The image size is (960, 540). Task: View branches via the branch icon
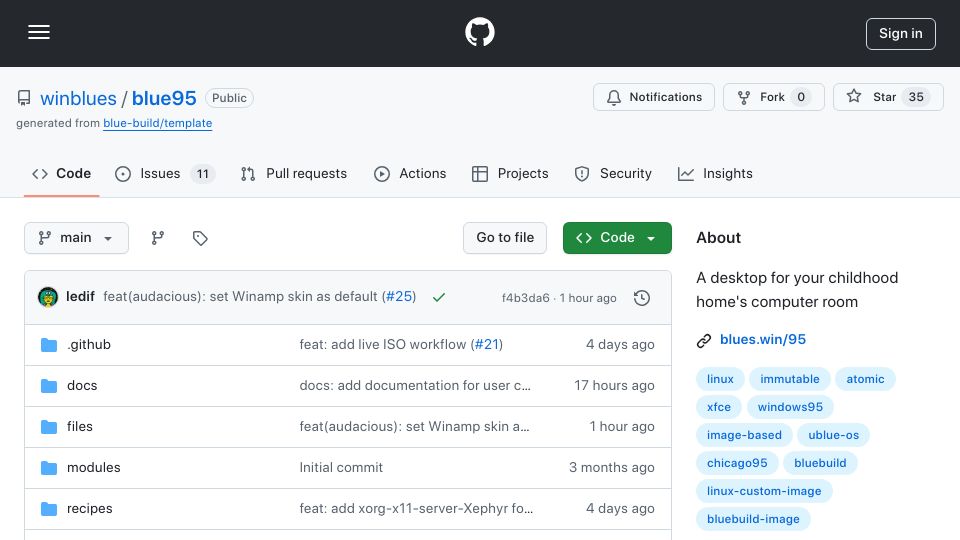coord(158,238)
